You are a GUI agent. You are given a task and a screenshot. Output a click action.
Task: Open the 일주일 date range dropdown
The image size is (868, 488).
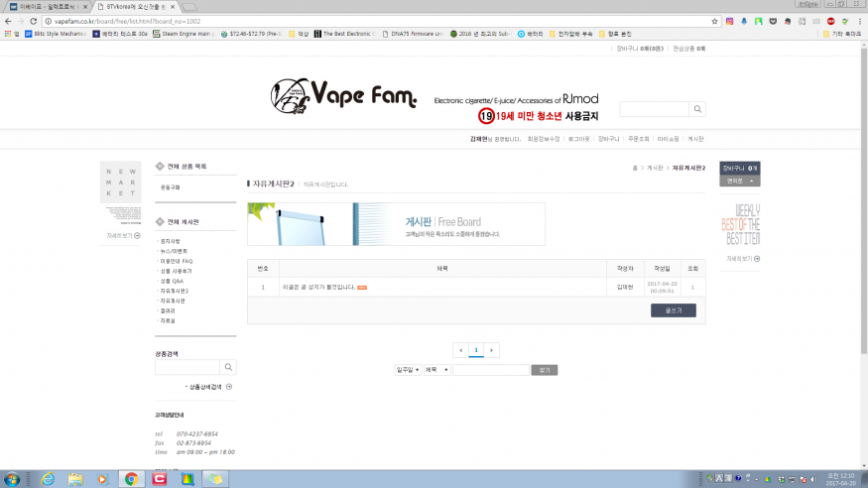point(407,370)
